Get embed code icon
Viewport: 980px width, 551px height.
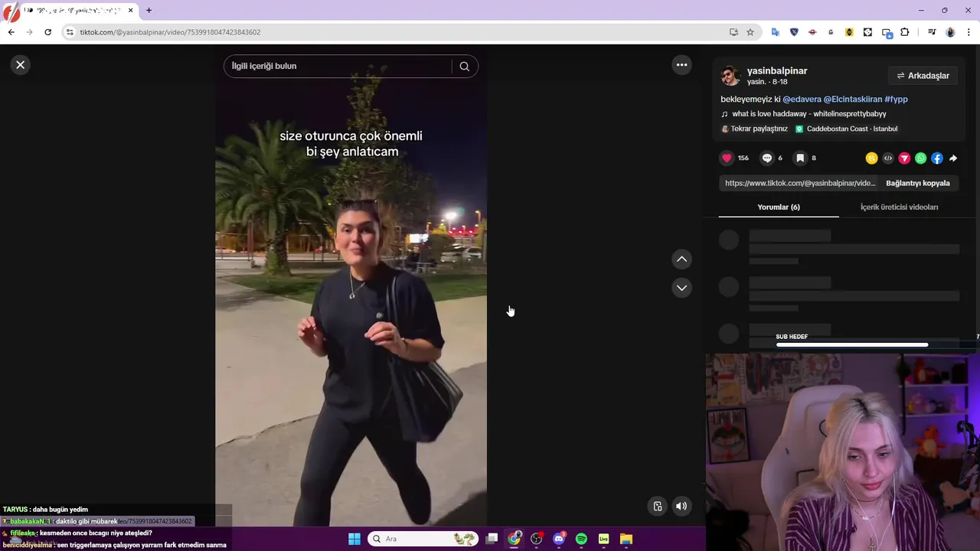[888, 158]
